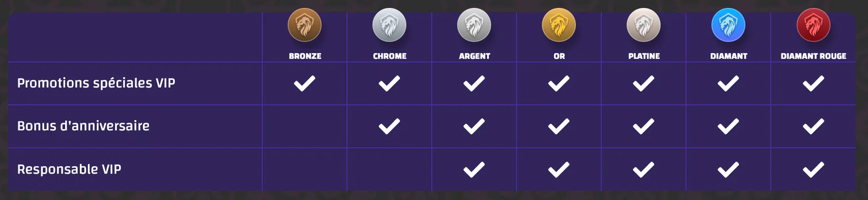Click Diamant Rouge checkmark for Responsable VIP
Screen dimensions: 868x200
813,170
